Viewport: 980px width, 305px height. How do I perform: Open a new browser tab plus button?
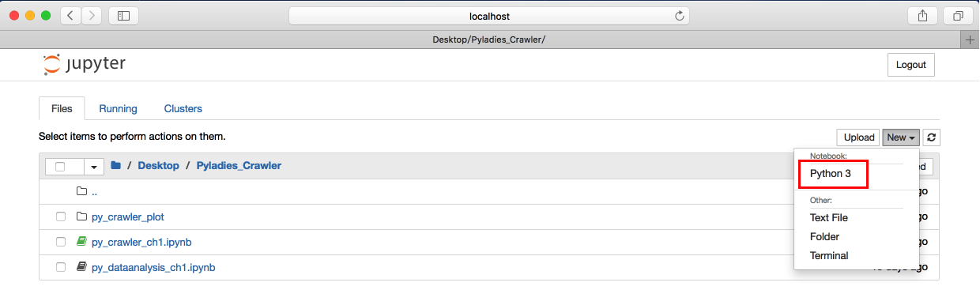tap(971, 40)
